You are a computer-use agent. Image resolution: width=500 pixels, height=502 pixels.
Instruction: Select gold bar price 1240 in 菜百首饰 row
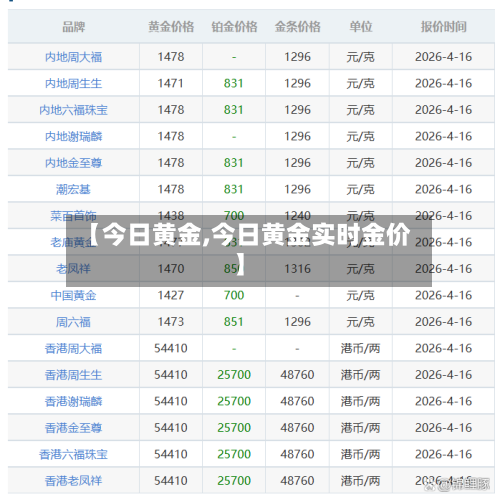pos(297,215)
